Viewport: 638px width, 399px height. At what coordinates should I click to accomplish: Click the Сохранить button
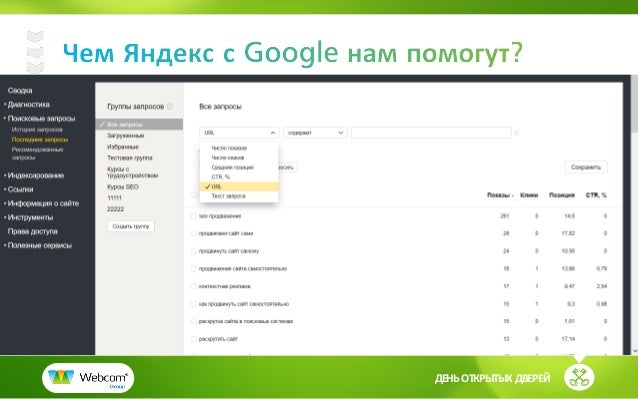[x=586, y=167]
